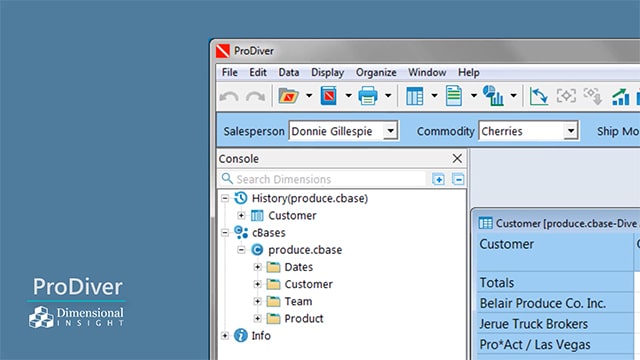Click the History clock icon

pos(241,198)
